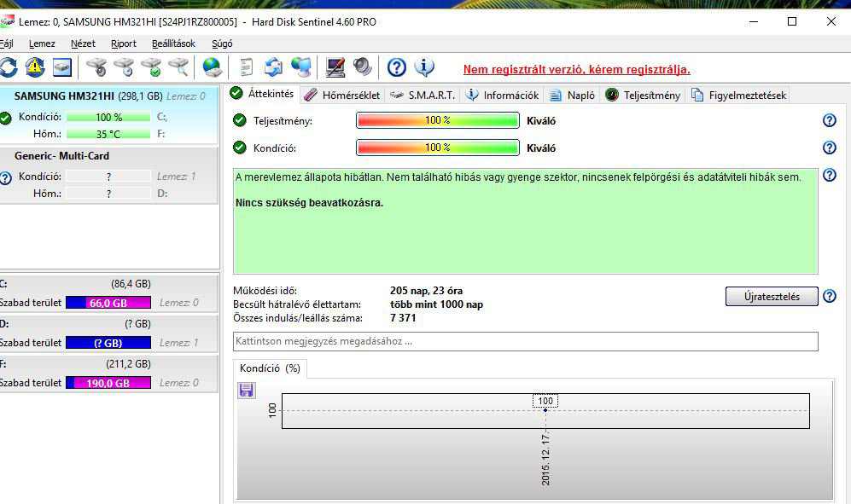Image resolution: width=851 pixels, height=504 pixels.
Task: Click the Teljesítmény 100 % gradient bar
Action: pos(437,120)
